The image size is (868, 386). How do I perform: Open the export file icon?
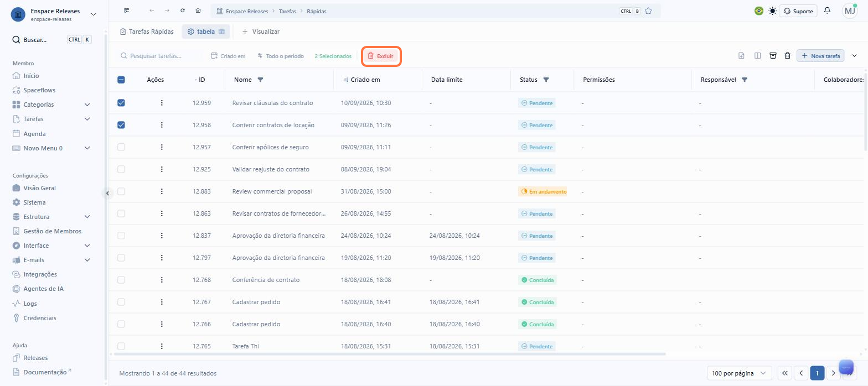click(x=741, y=56)
